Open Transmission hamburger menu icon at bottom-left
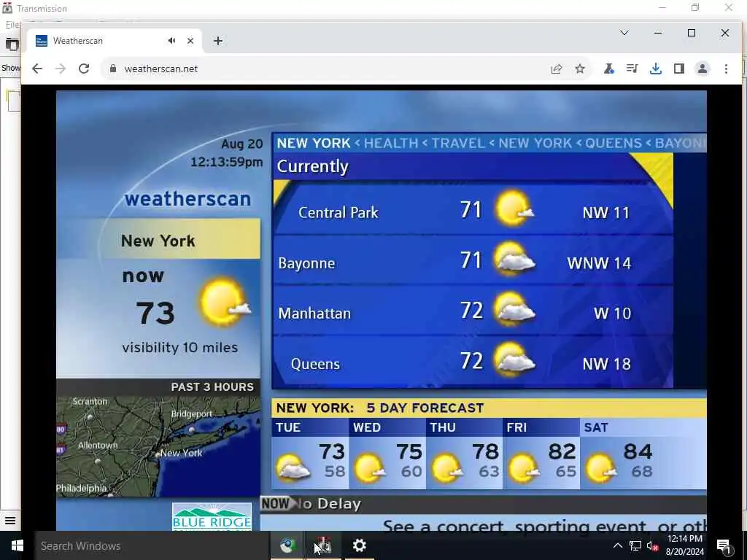 click(x=10, y=521)
